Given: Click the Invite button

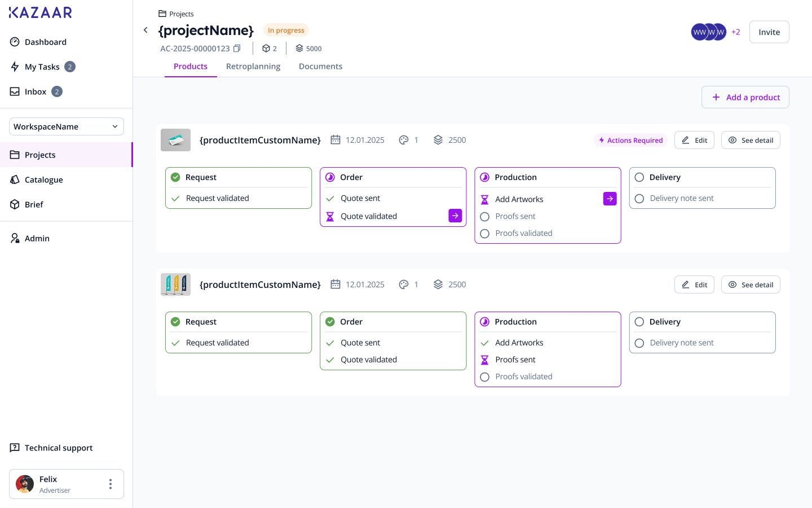Looking at the screenshot, I should 769,32.
